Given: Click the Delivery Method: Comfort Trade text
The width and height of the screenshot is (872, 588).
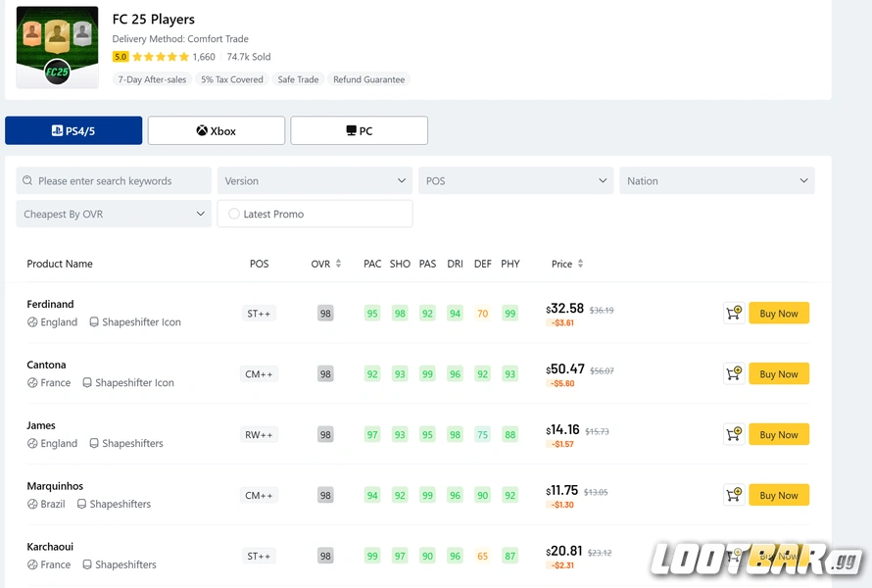Looking at the screenshot, I should (180, 39).
